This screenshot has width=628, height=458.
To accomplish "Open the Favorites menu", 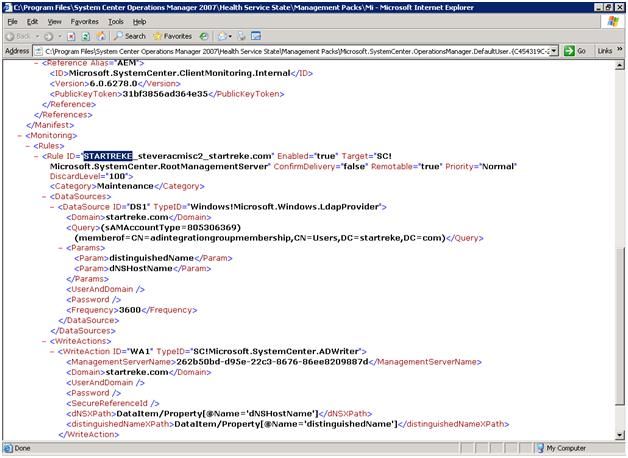I will pos(85,22).
